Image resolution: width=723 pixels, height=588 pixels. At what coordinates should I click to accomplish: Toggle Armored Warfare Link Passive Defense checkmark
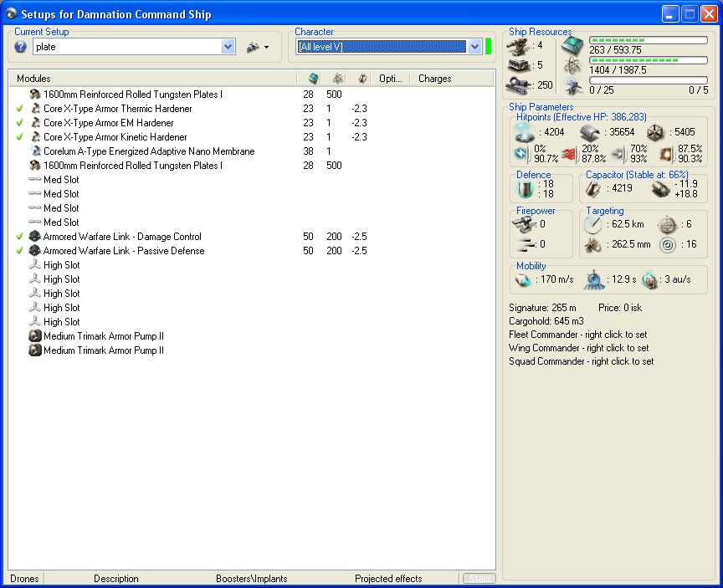point(19,251)
